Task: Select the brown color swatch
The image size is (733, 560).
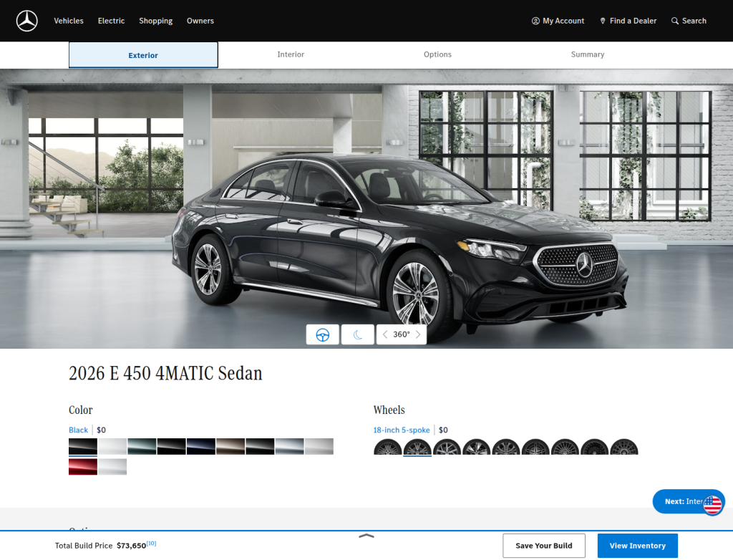Action: (230, 446)
